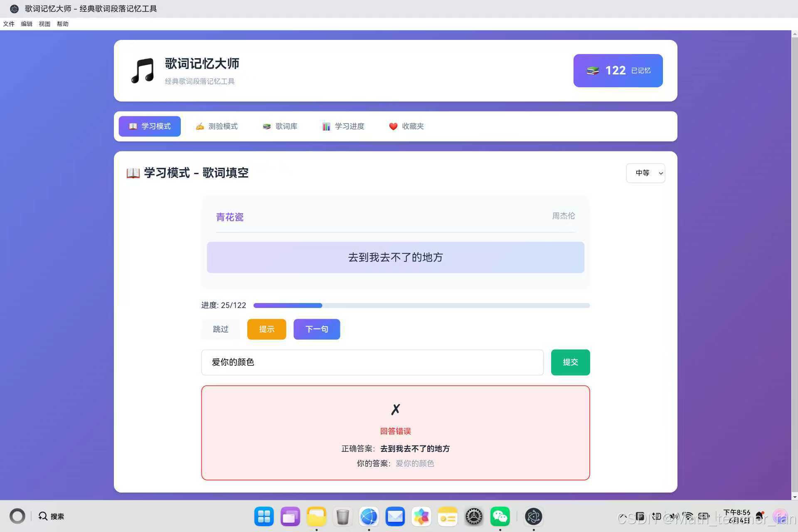Open the blue app grid launcher in dock

264,517
